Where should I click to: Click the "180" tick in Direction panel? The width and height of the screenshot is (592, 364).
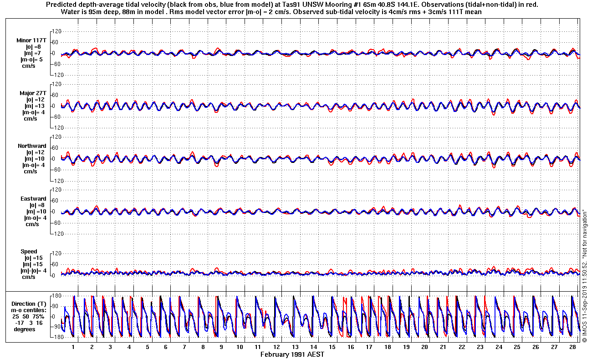click(x=57, y=296)
